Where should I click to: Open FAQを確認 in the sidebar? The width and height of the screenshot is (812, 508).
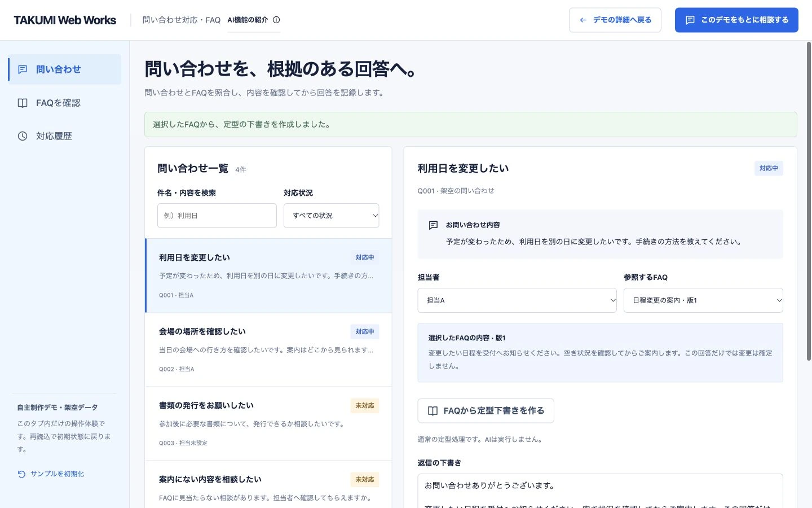tap(64, 103)
